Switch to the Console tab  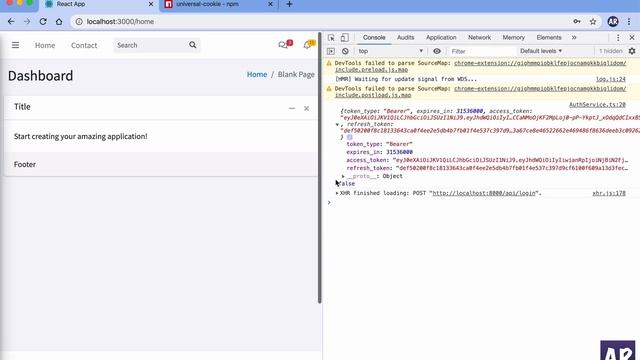[x=374, y=38]
